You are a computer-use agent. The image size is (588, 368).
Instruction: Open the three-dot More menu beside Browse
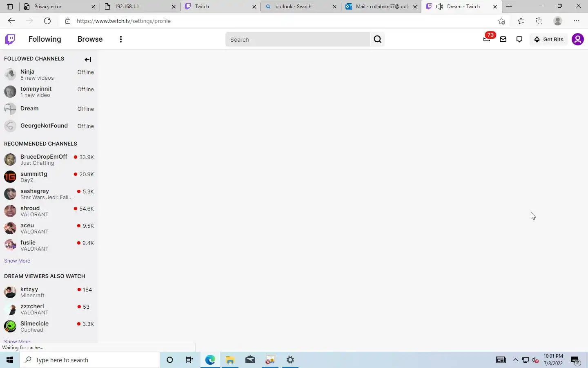coord(120,39)
